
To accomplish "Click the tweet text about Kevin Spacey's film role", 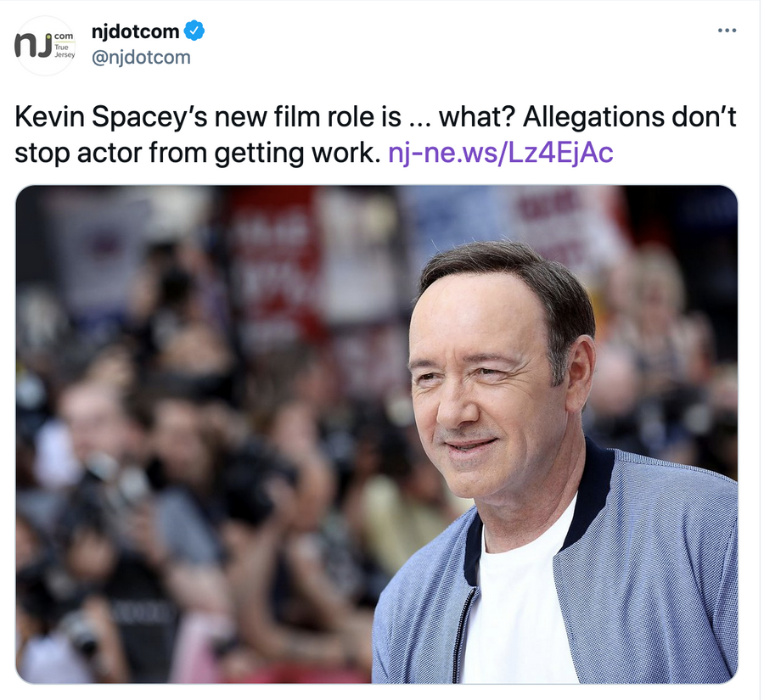I will [x=375, y=135].
